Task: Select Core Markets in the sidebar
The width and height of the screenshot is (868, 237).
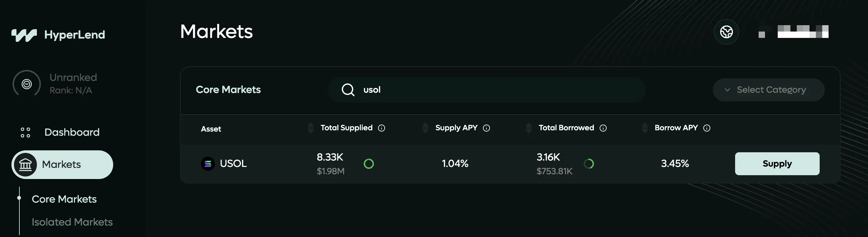Action: pyautogui.click(x=64, y=199)
